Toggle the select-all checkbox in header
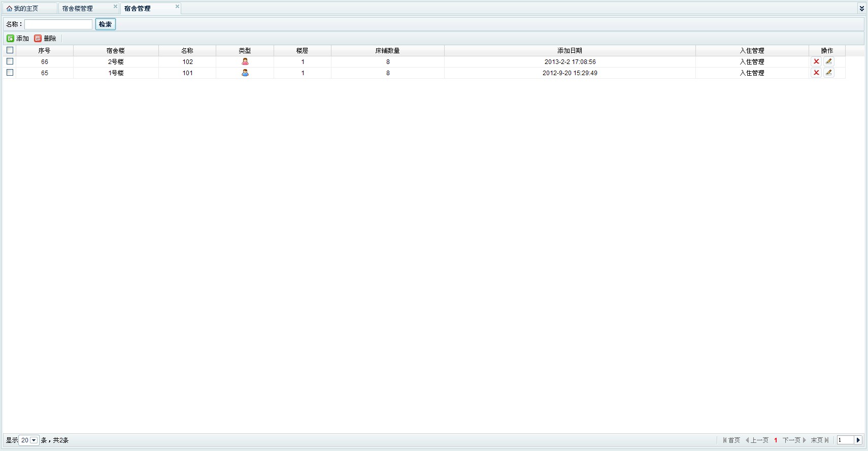 (x=10, y=50)
